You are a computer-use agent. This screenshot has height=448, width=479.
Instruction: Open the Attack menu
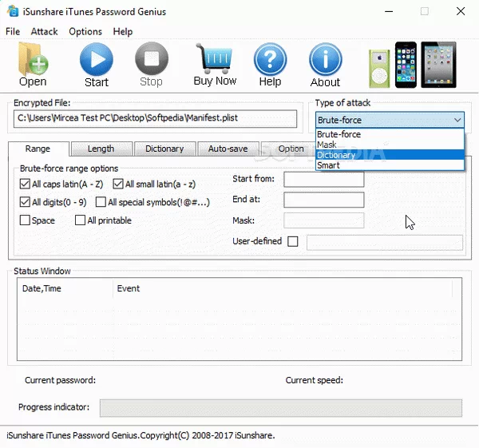click(44, 31)
